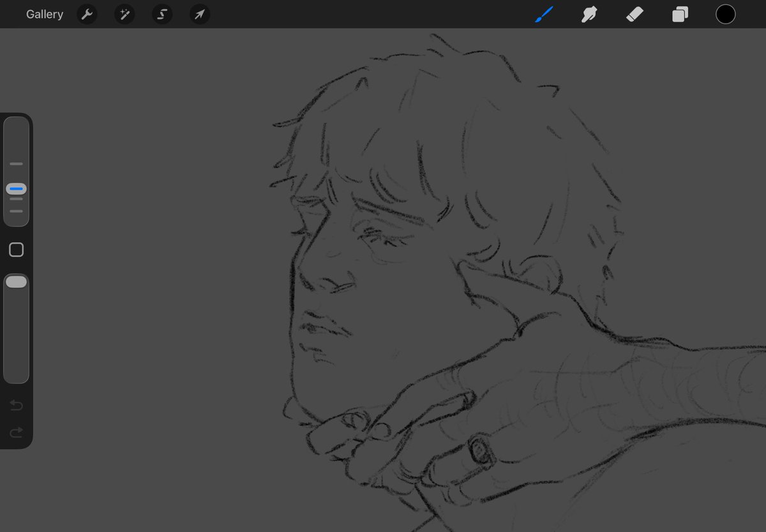This screenshot has height=532, width=766.
Task: Tap the square modify button in sidebar
Action: point(17,249)
